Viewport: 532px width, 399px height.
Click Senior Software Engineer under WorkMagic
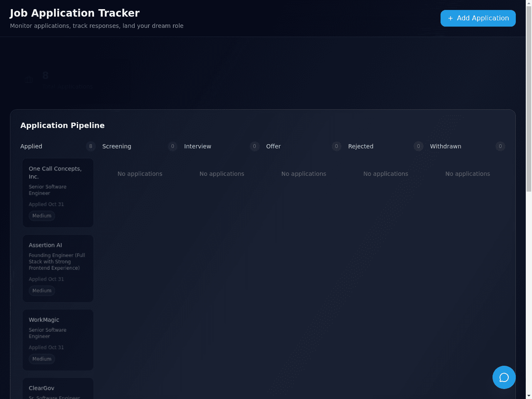(47, 333)
